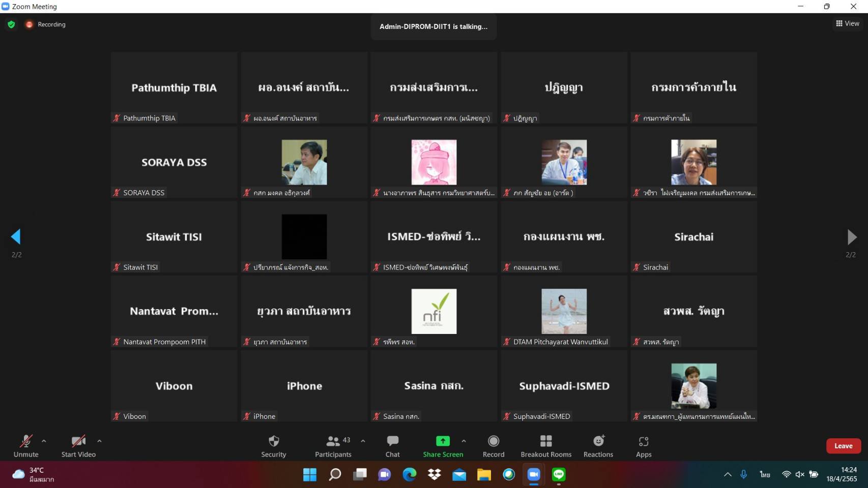Open the Participants panel

pos(333,446)
